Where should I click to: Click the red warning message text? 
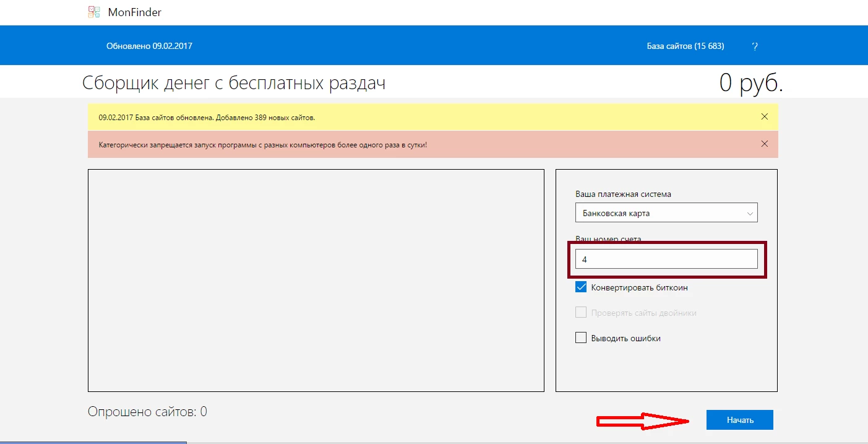coord(262,145)
